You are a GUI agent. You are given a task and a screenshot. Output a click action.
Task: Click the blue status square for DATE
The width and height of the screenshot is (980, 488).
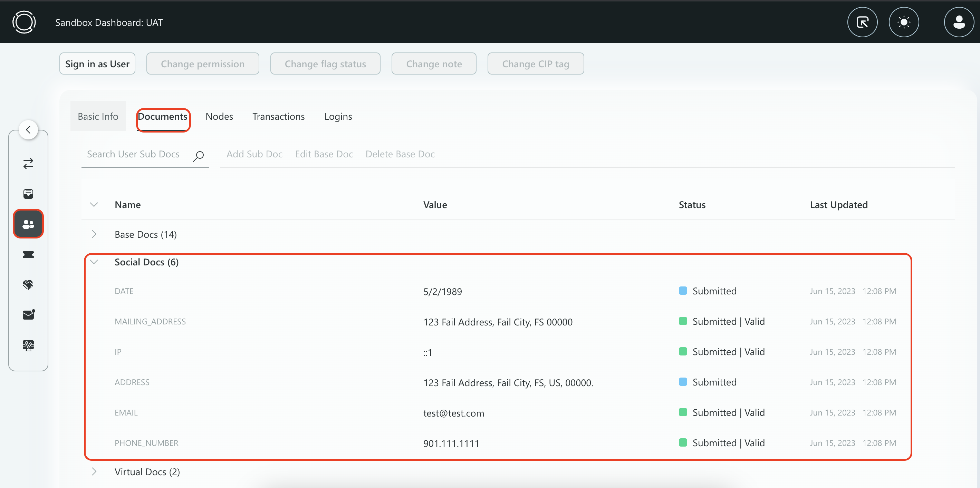[682, 291]
